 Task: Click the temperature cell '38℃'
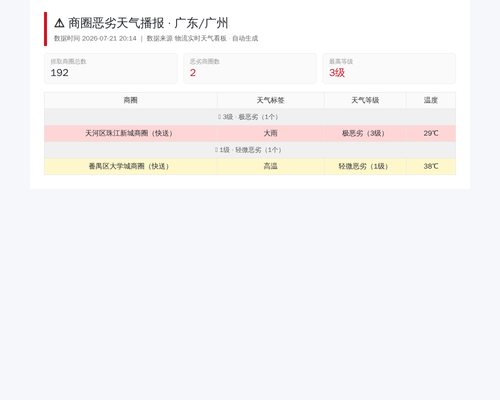(x=431, y=166)
